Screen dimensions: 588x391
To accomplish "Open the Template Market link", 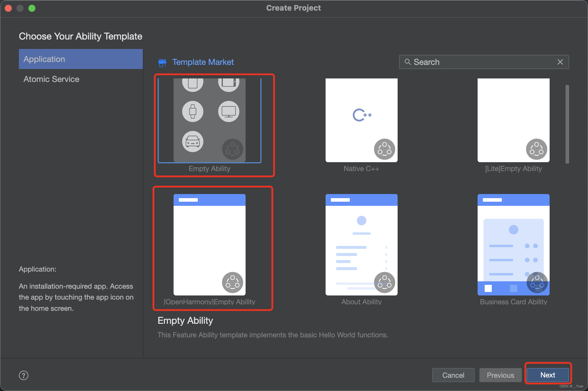I will (203, 62).
